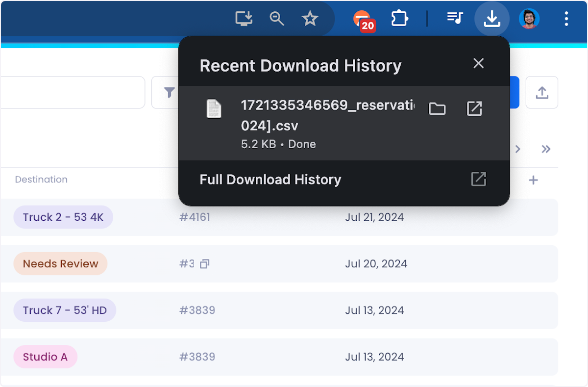Close the Recent Download History popup

point(478,63)
